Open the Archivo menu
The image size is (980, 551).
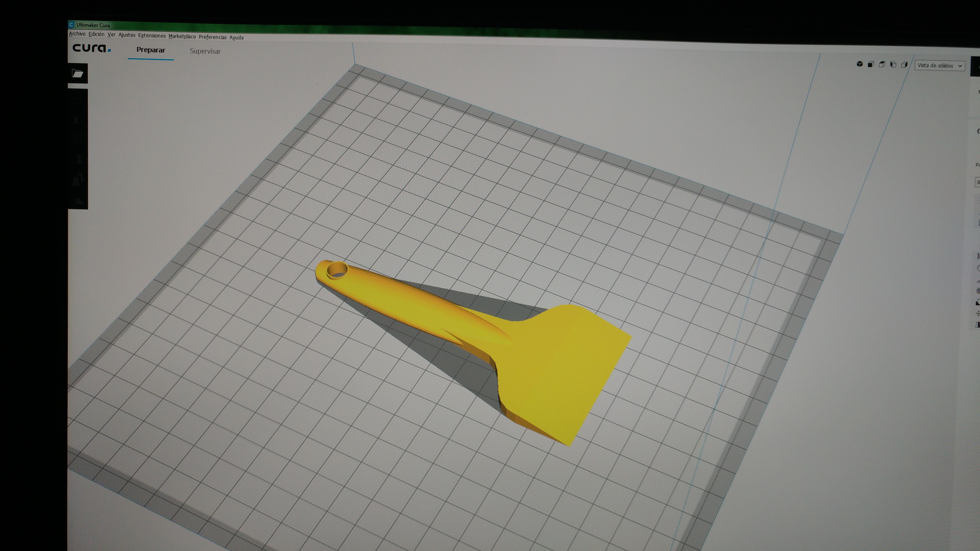click(77, 34)
